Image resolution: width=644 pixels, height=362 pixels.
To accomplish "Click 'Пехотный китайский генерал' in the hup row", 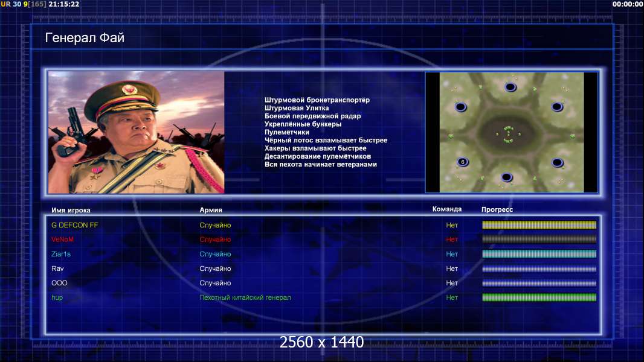I will 245,297.
